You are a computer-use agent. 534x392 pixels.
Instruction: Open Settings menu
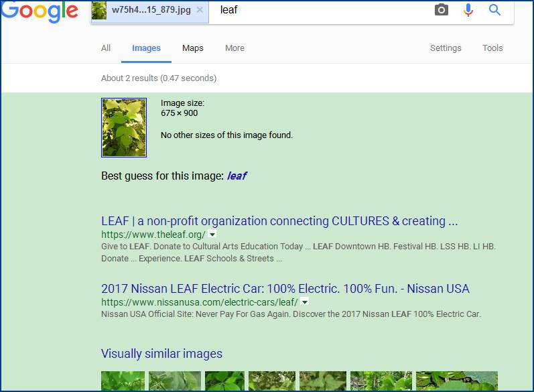[446, 48]
